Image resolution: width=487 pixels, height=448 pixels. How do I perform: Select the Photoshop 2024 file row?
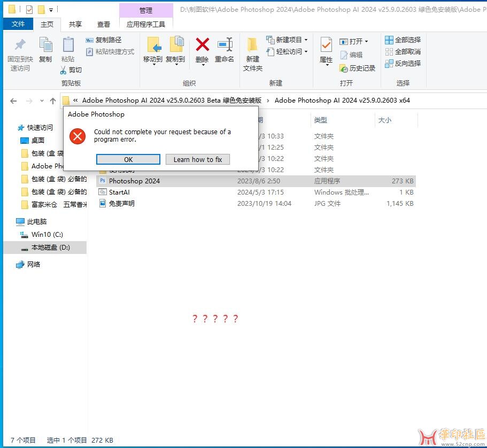pos(256,181)
